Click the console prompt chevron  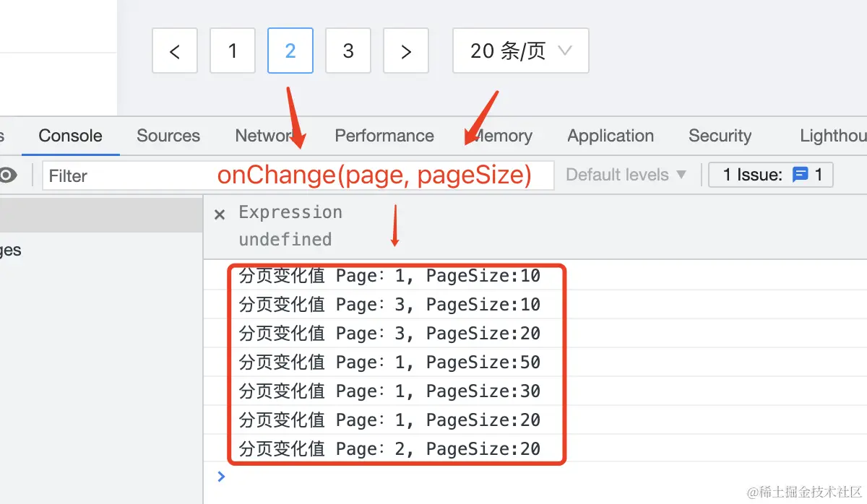(221, 477)
